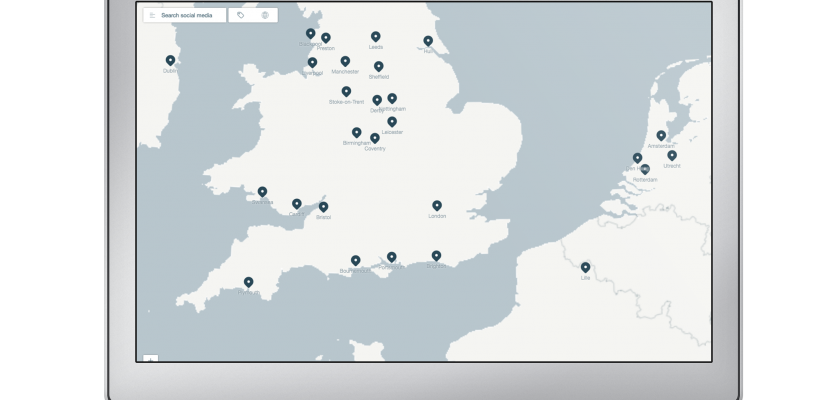Select the Utrecht map marker
Image resolution: width=840 pixels, height=400 pixels.
[672, 155]
